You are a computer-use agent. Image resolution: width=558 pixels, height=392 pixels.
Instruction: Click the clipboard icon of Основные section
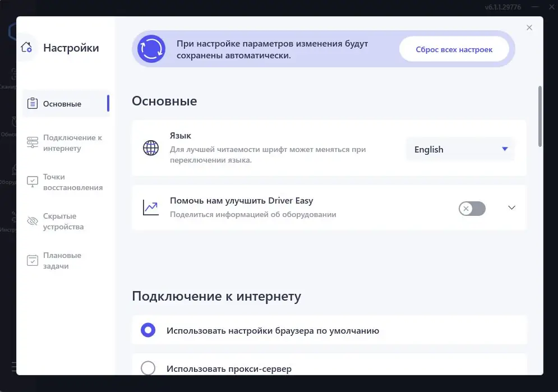34,104
